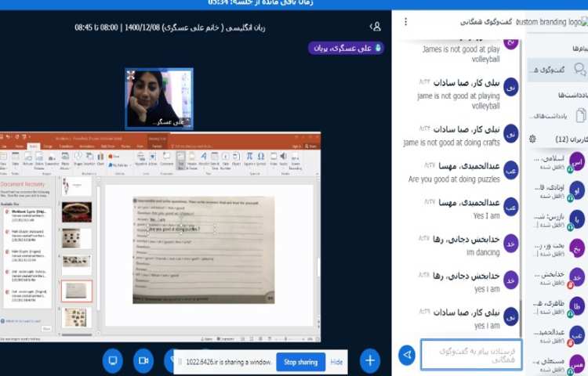Make the webcam video fullscreen
This screenshot has width=588, height=376.
coord(130,75)
